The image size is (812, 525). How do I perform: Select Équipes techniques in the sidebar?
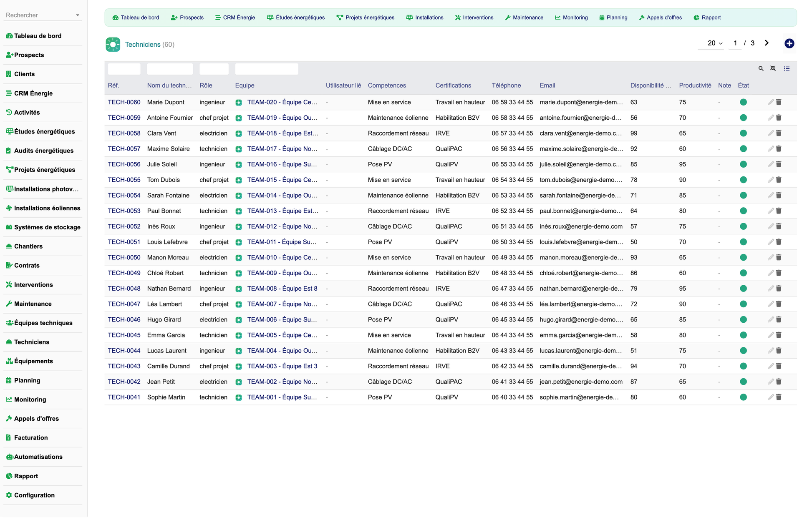[x=43, y=323]
